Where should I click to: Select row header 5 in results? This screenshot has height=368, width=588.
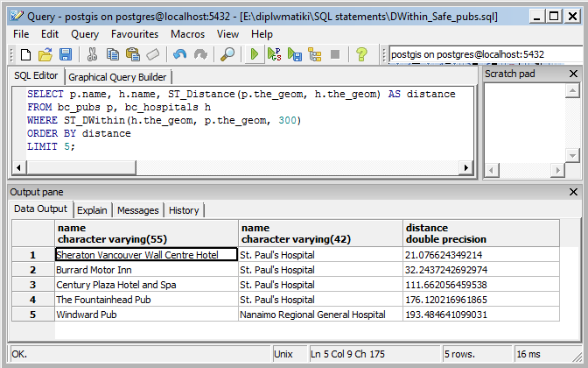[x=33, y=315]
